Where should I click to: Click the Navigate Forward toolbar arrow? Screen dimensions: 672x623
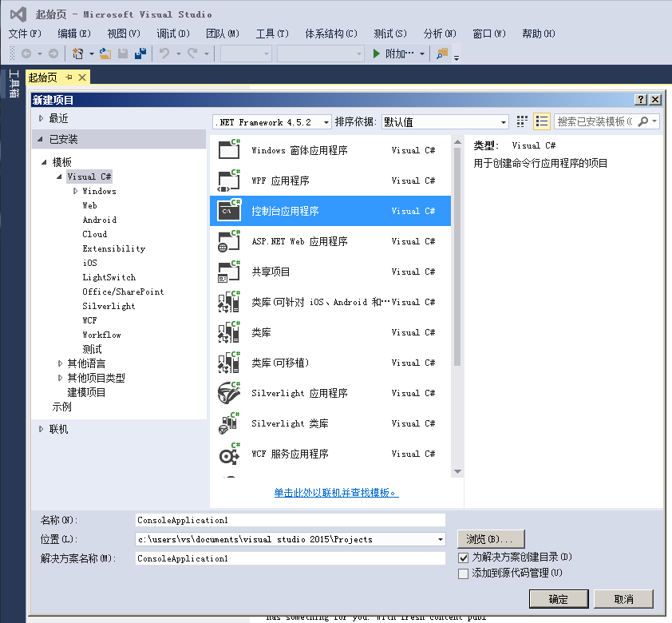tap(53, 54)
